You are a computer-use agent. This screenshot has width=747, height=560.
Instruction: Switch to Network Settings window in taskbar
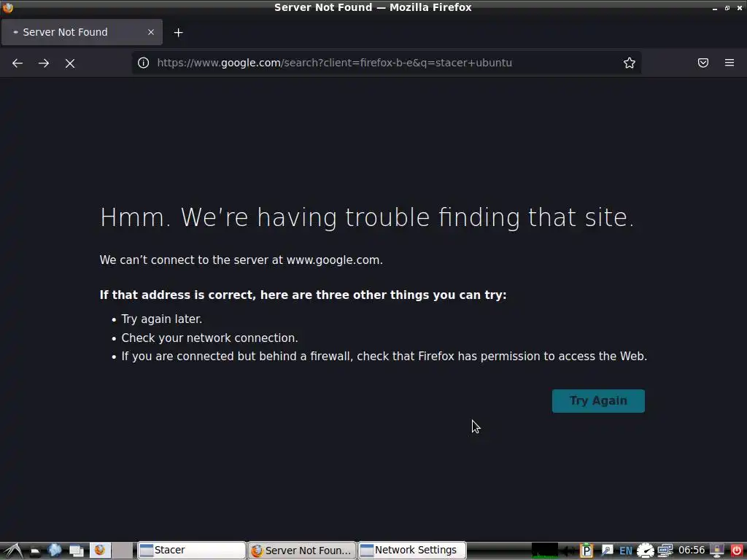[411, 551]
